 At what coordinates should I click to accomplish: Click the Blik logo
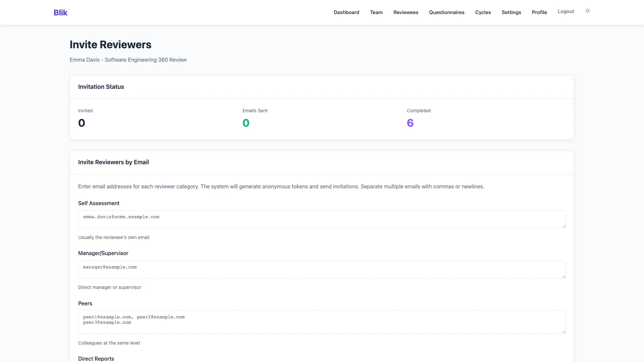[x=60, y=12]
